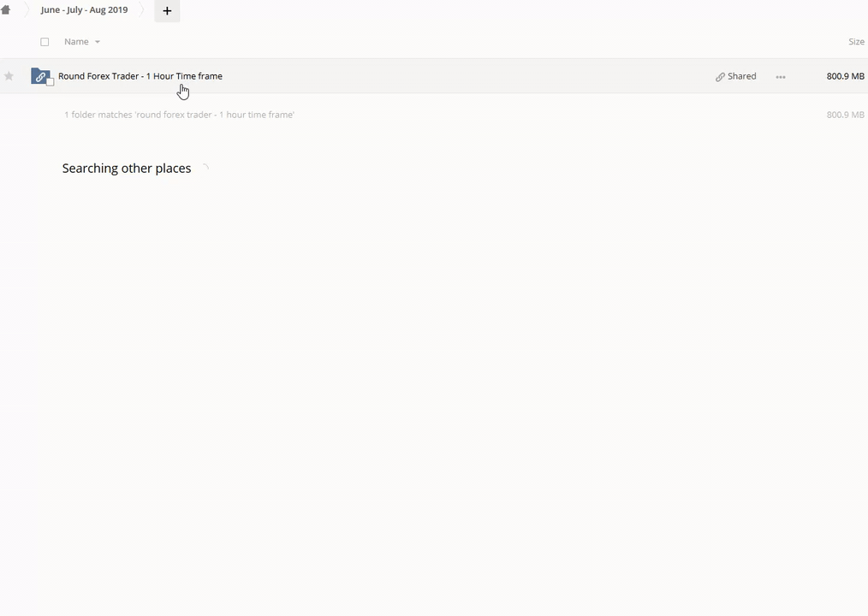Screen dimensions: 868x616
Task: Open June - July - Aug 2019 breadcrumb
Action: click(x=84, y=10)
